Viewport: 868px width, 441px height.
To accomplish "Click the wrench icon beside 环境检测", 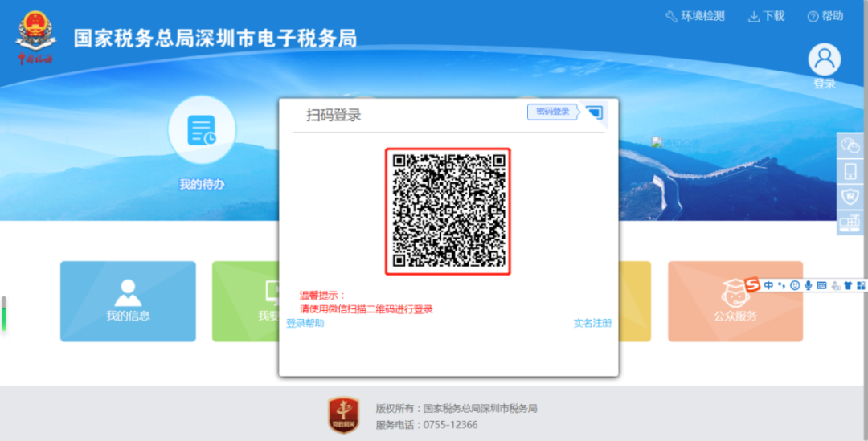I will click(671, 16).
